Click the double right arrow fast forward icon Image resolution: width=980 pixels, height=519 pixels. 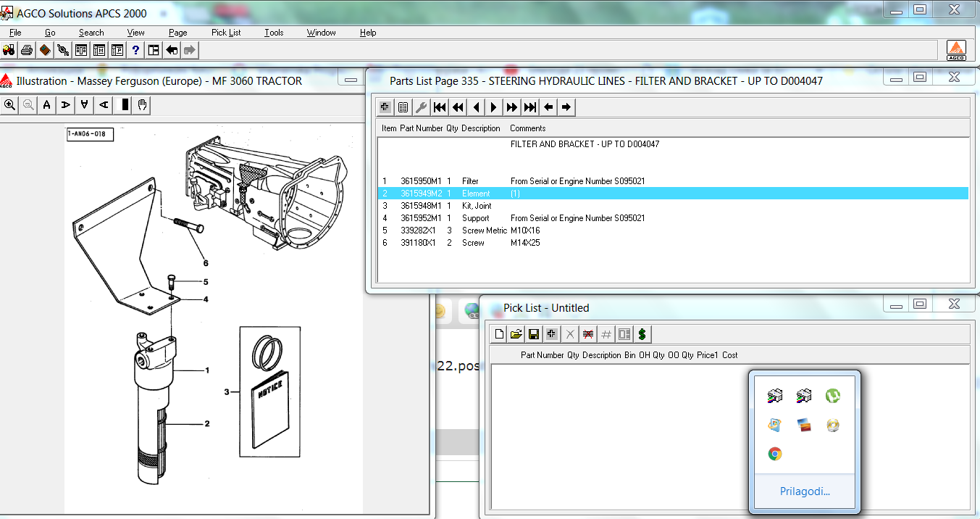click(x=512, y=107)
